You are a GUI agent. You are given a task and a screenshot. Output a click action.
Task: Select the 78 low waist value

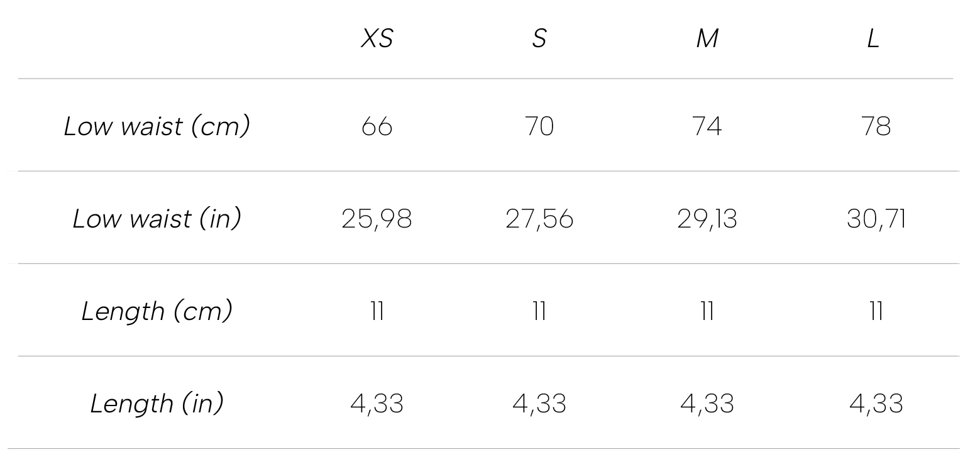[876, 127]
